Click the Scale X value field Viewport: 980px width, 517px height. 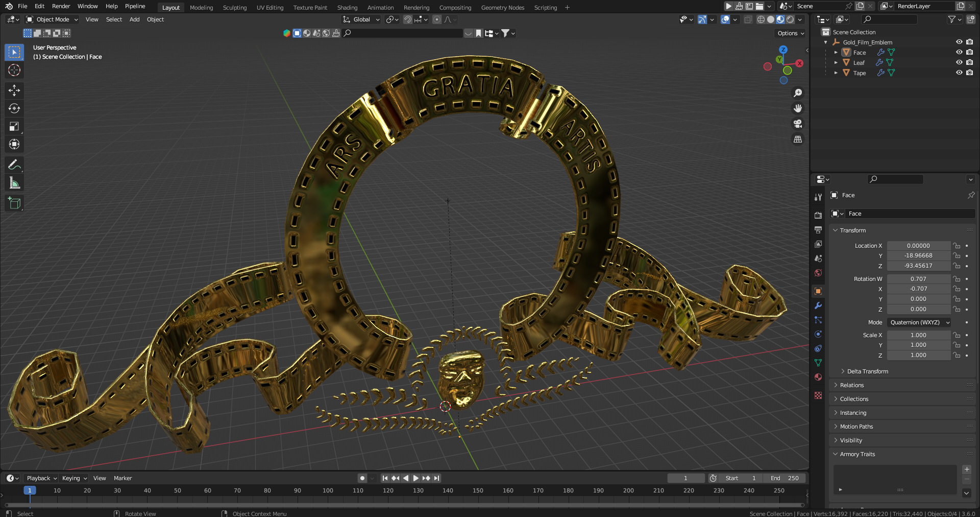click(x=918, y=335)
